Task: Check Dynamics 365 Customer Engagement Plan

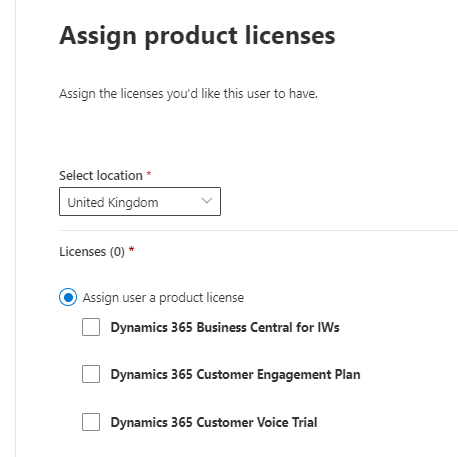Action: pyautogui.click(x=91, y=374)
